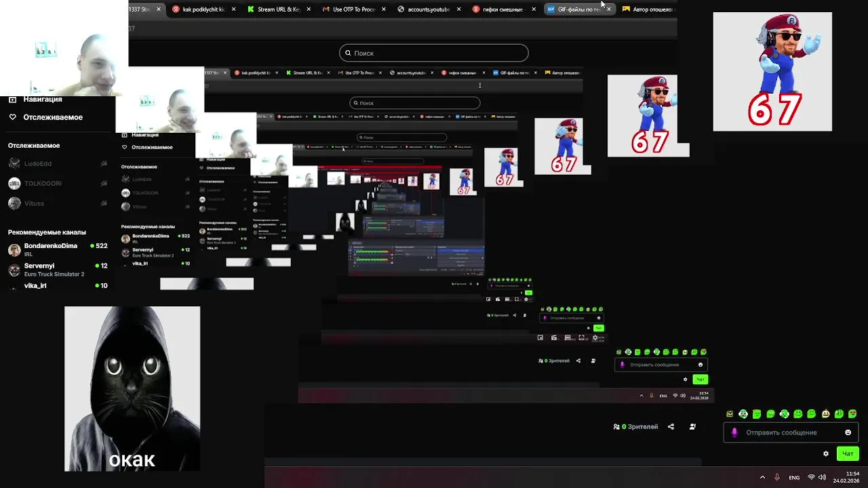Select first emote in chat emote row
Viewport: 868px width, 488px height.
point(730,414)
